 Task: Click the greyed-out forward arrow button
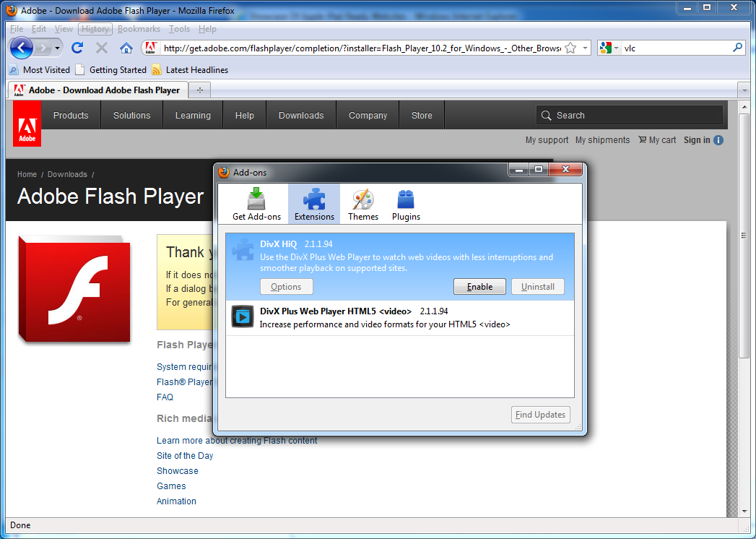pos(43,48)
